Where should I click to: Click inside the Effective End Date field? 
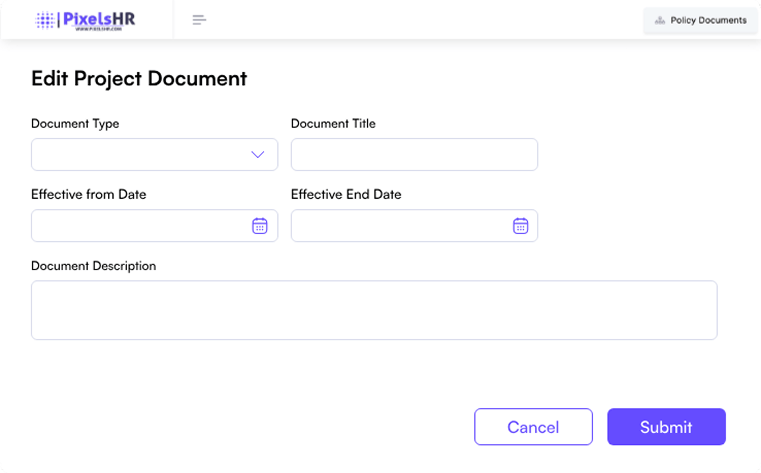(400, 226)
